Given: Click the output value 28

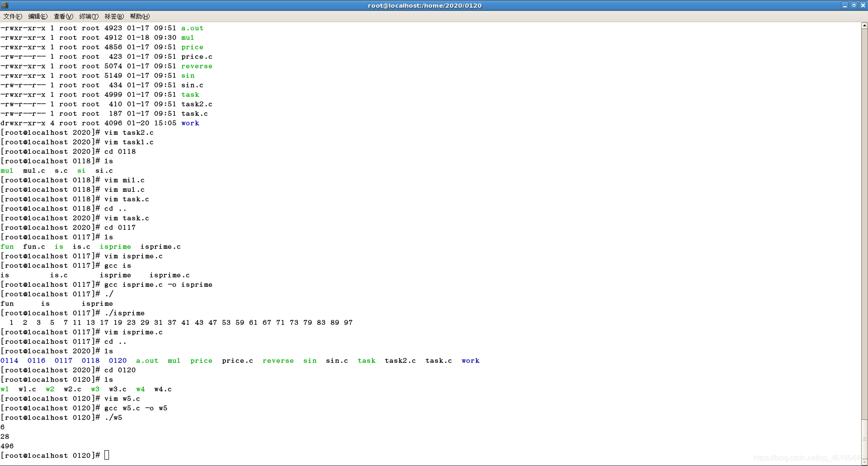Looking at the screenshot, I should click(5, 437).
